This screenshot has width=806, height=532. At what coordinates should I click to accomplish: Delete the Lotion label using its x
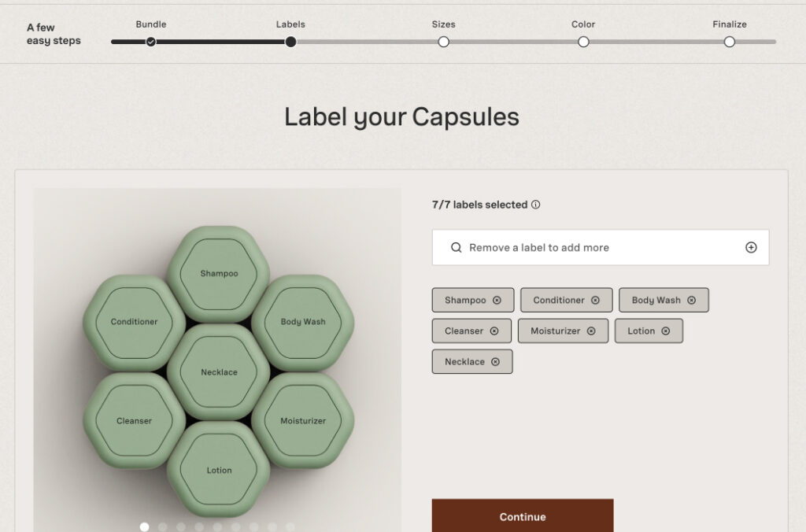coord(666,331)
